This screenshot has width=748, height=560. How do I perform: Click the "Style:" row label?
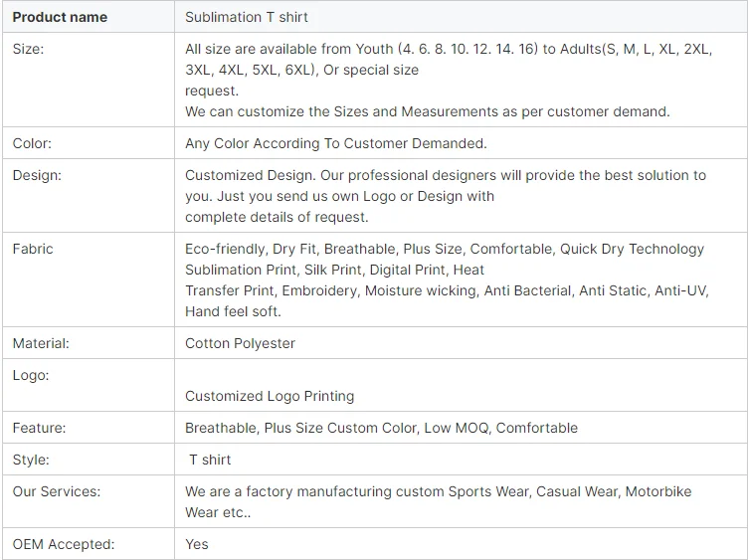(30, 460)
